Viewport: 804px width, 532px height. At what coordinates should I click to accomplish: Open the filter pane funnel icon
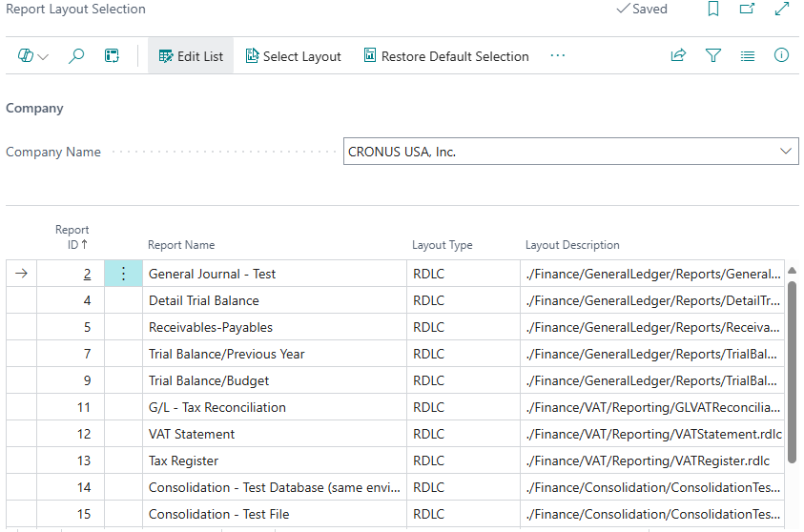712,56
